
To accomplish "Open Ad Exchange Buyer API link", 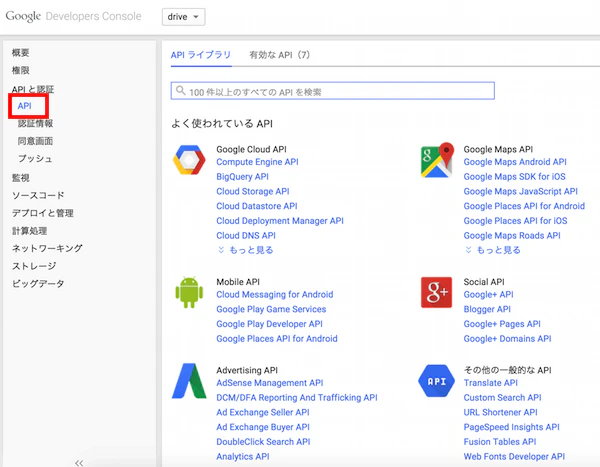I will coord(263,427).
